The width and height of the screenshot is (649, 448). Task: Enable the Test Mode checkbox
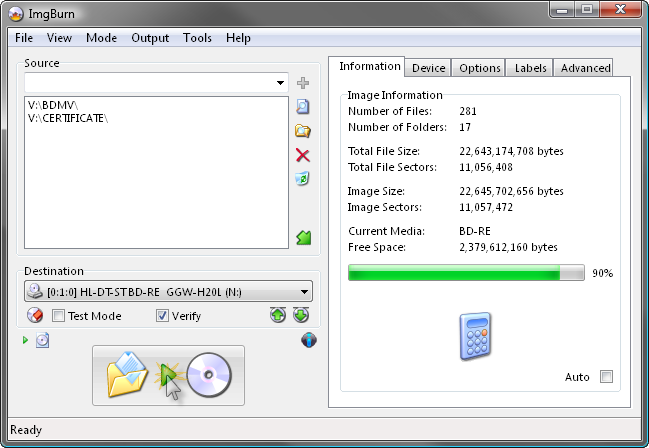click(58, 316)
